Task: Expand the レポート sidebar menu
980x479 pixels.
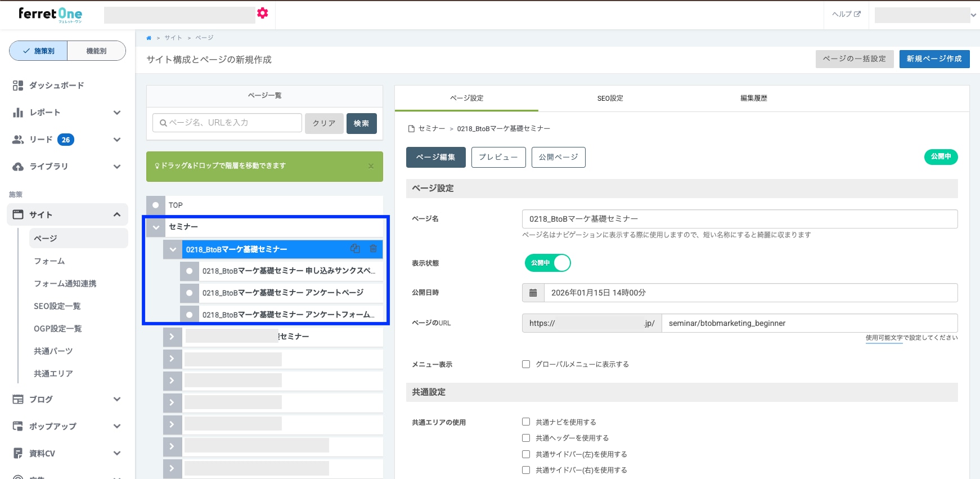Action: click(116, 113)
